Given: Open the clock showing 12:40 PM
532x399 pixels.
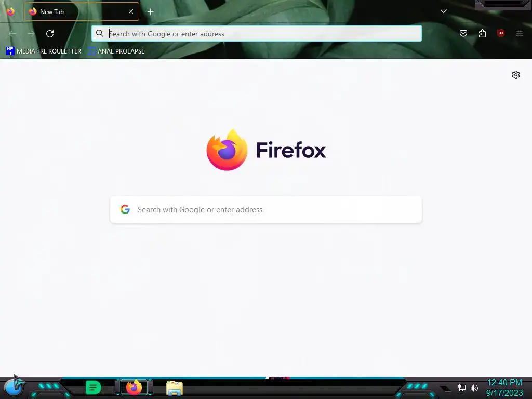Looking at the screenshot, I should (504, 383).
